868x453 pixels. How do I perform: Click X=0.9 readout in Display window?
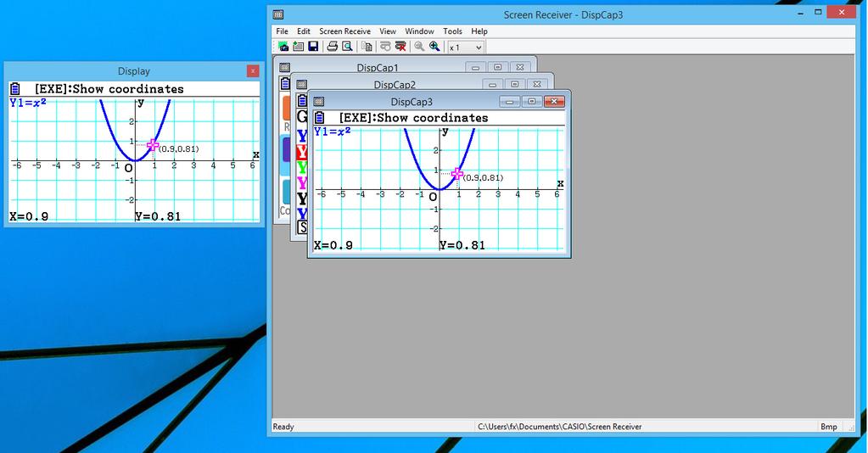(x=29, y=216)
